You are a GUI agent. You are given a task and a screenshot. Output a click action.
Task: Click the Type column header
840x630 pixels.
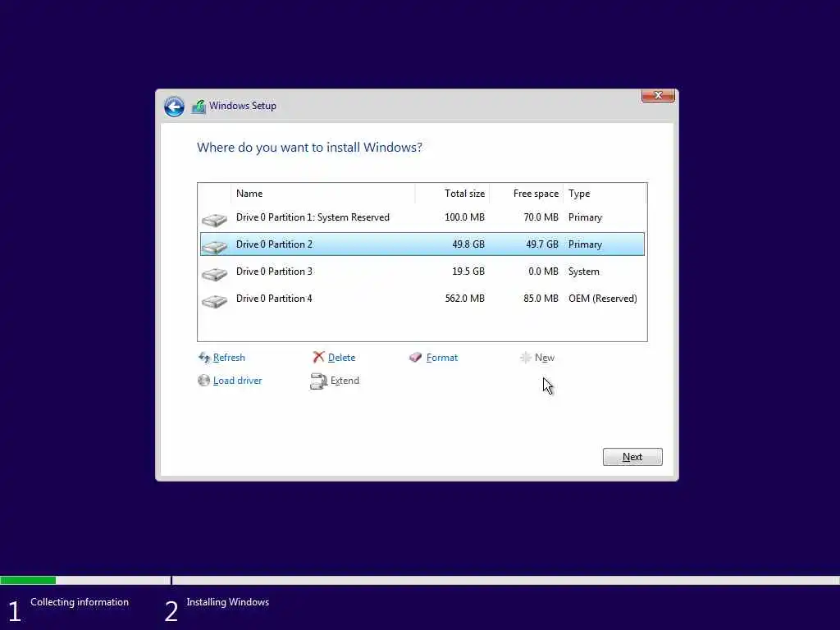point(605,194)
